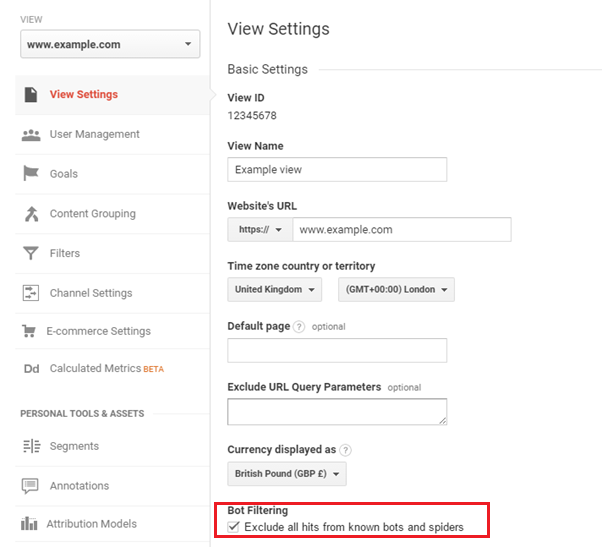The width and height of the screenshot is (602, 547).
Task: Click the Exclude URL Query Parameters textbox
Action: [337, 411]
